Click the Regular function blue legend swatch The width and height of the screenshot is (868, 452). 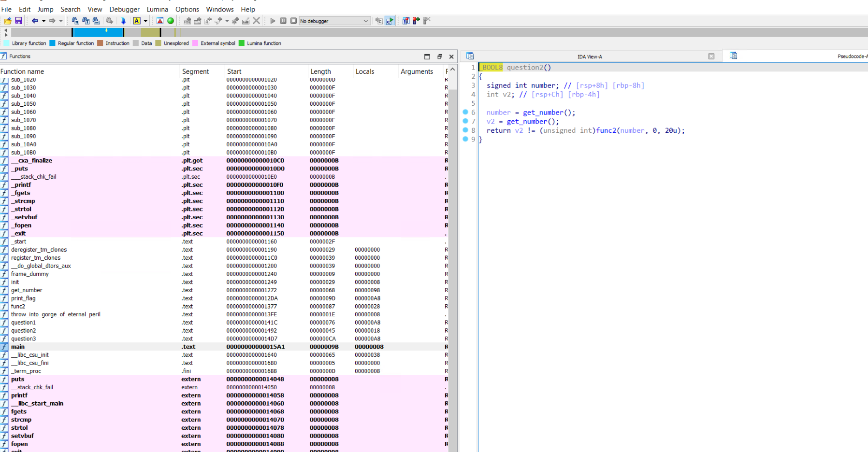[x=53, y=43]
